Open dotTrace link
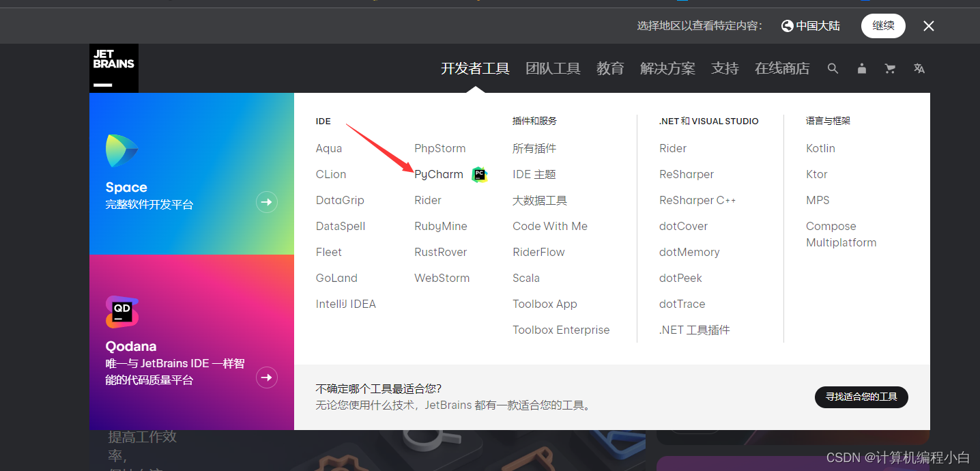980x471 pixels. click(682, 304)
